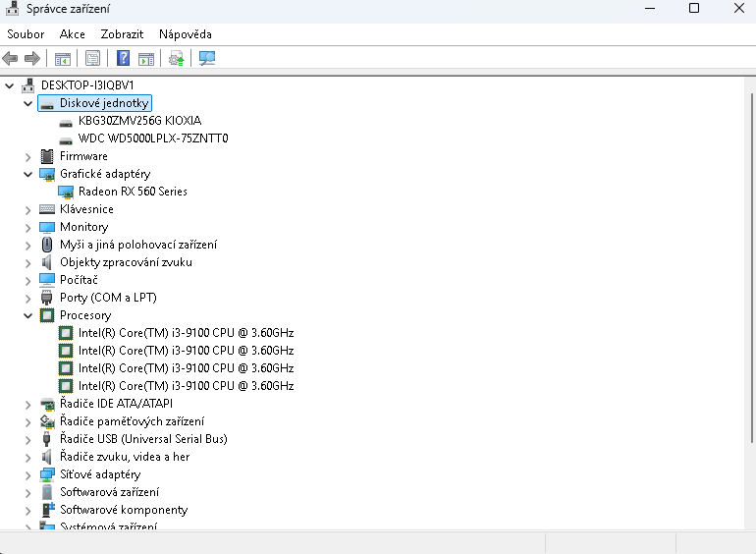The height and width of the screenshot is (554, 756).
Task: Click the Procesory processor icon
Action: tap(47, 315)
